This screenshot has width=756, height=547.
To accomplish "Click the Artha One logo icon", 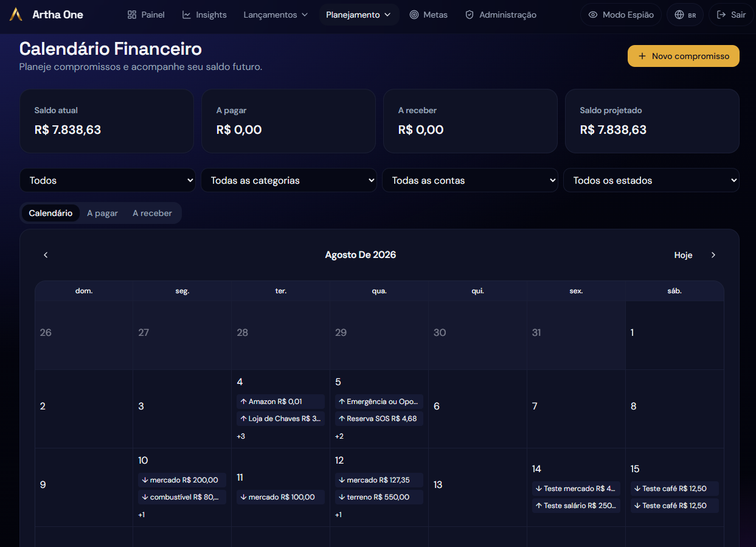I will pyautogui.click(x=16, y=15).
